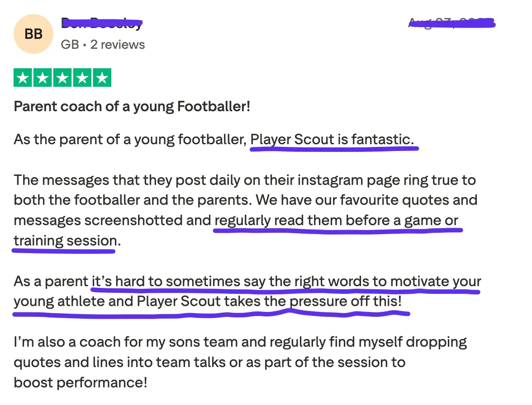Click the crossed-out review date

pos(451,23)
